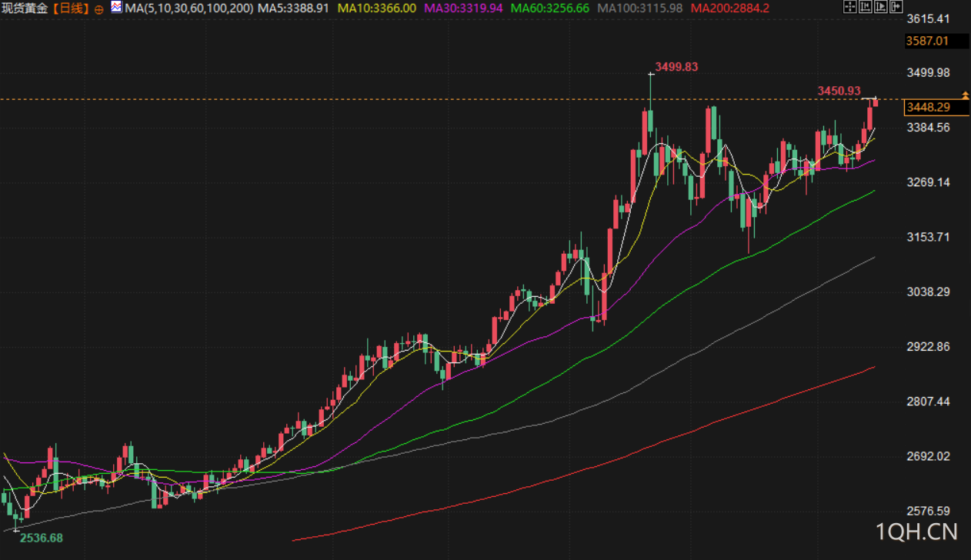
Task: Click the jump-to-start chart icon
Action: click(866, 6)
